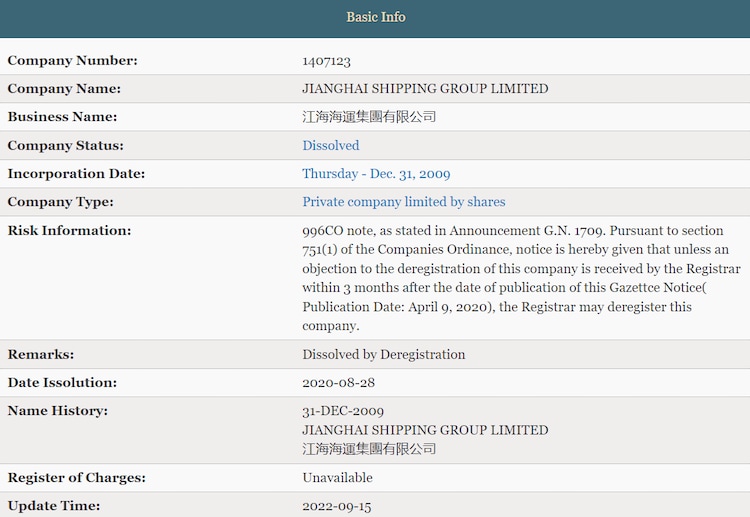
Task: Click the "Name History:" label
Action: pyautogui.click(x=57, y=410)
